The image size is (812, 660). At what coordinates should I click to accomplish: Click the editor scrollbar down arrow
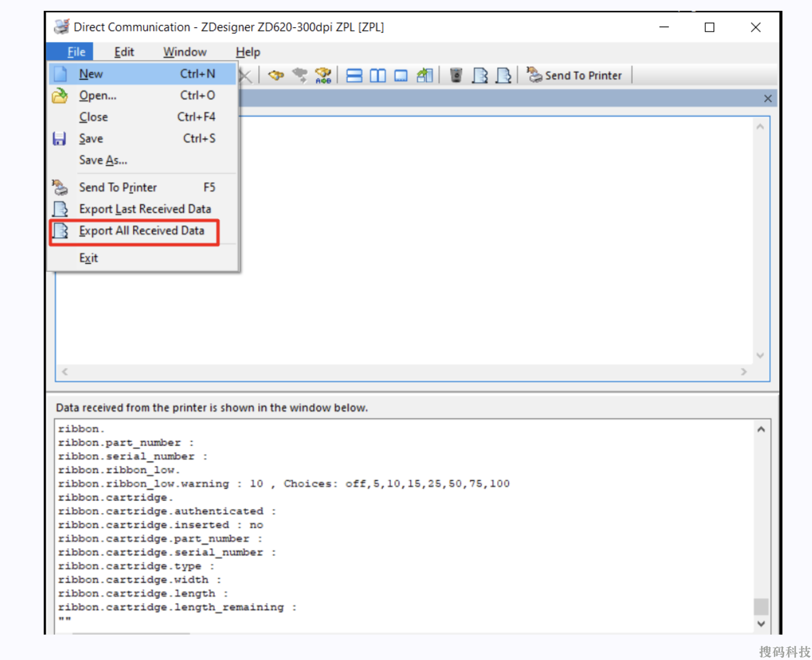[760, 355]
